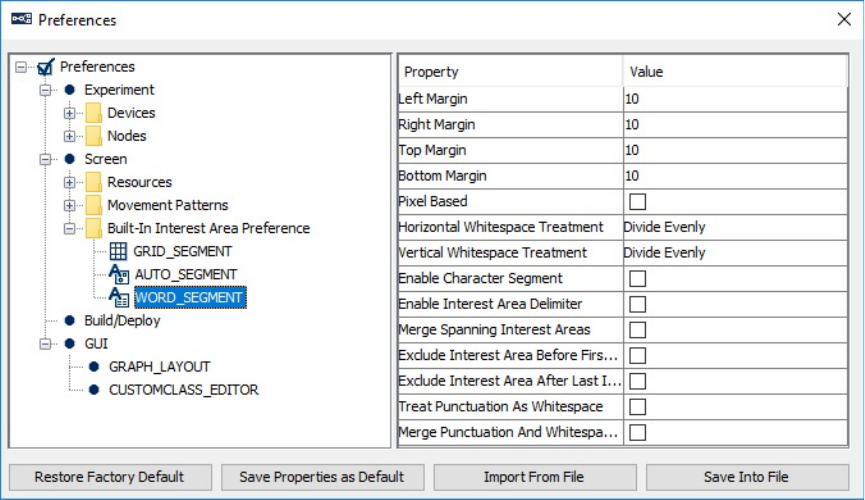Click the Value column header

coord(735,71)
